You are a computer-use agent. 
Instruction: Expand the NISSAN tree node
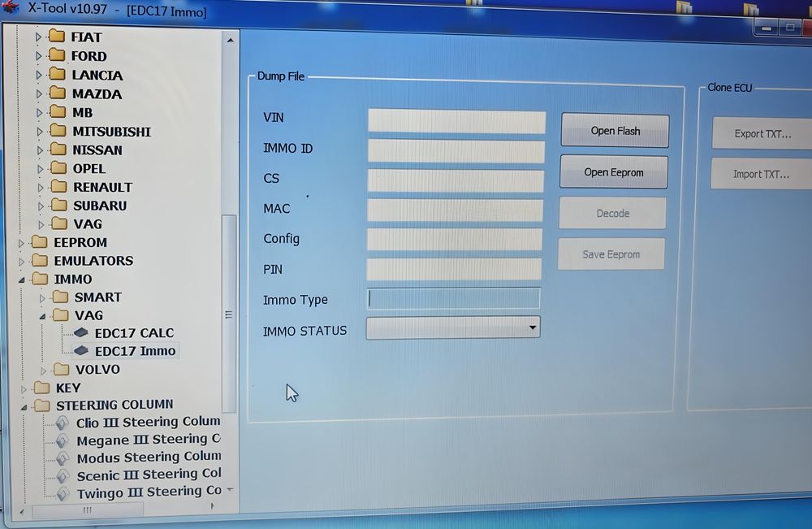point(40,150)
